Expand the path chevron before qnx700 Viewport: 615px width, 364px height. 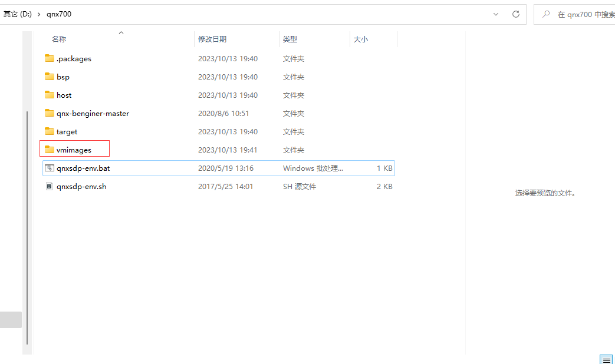[x=39, y=14]
